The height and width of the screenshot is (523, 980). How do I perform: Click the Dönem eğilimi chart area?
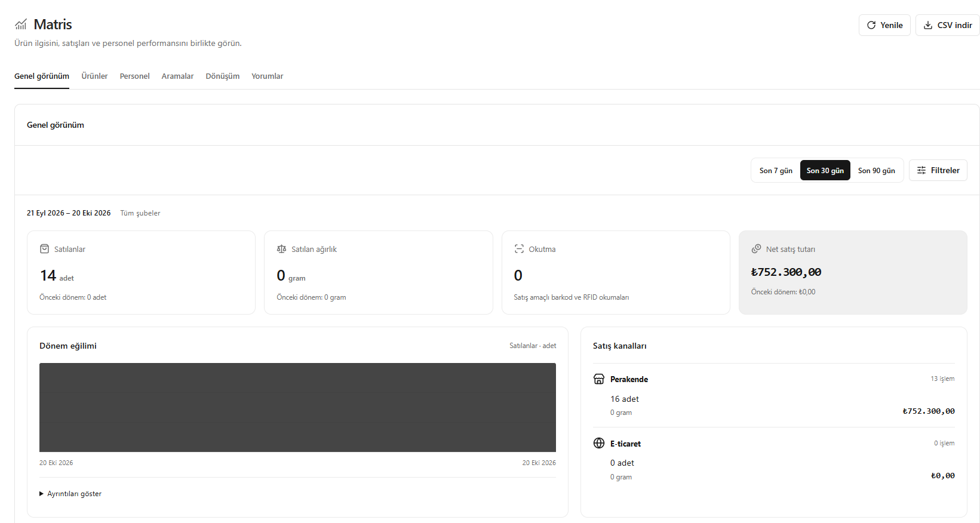[x=297, y=407]
